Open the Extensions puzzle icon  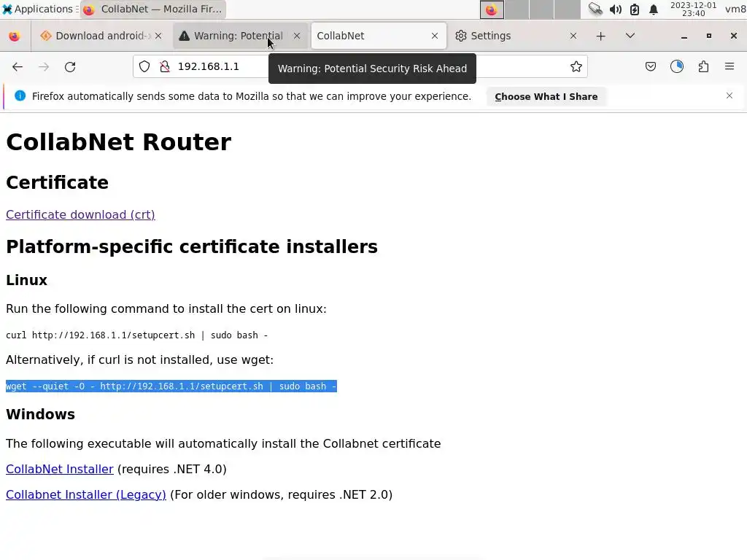[703, 66]
